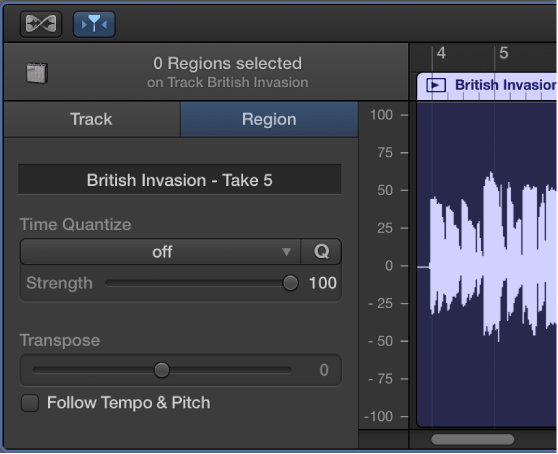Select the Region tab

[x=269, y=119]
